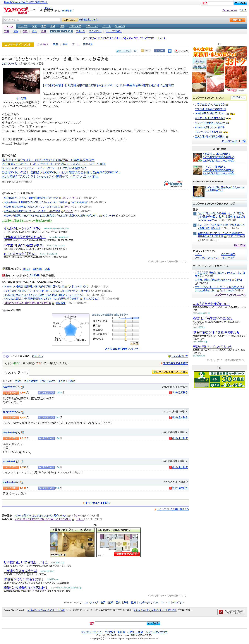Click the Adobe Flash Player install guide icon
This screenshot has height=644, width=249.
point(231,612)
